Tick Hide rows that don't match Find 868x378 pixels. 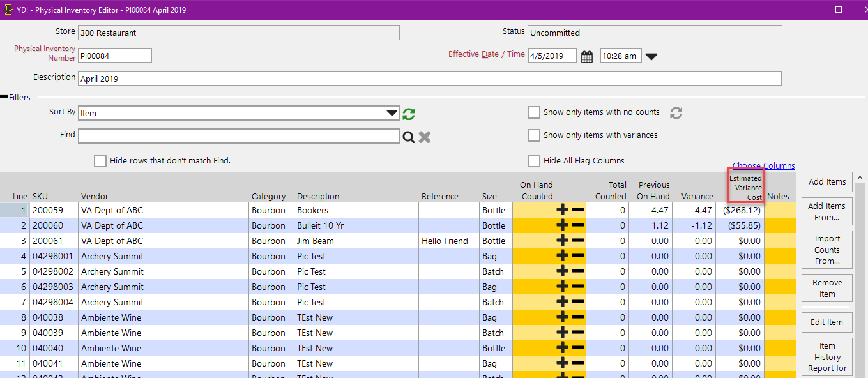(x=100, y=161)
